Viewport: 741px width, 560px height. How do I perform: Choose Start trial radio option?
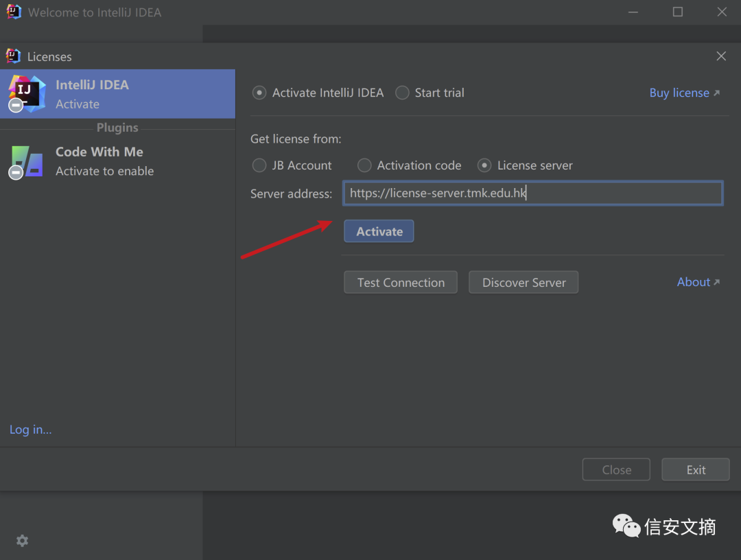(430, 93)
